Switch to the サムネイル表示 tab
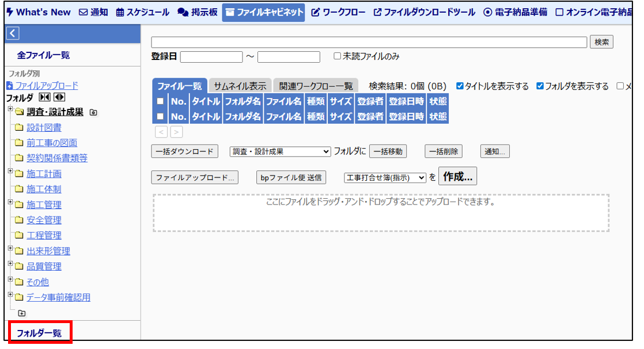 click(x=240, y=86)
